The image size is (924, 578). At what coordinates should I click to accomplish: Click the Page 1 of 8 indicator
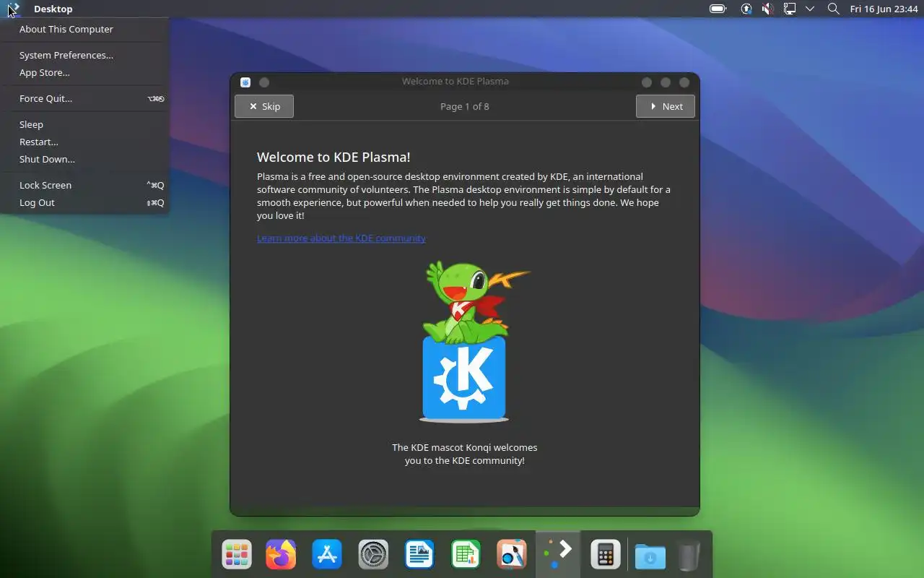(465, 106)
